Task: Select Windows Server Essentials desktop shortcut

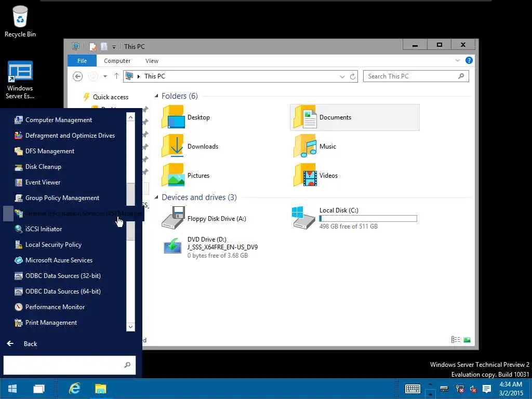Action: coord(20,80)
